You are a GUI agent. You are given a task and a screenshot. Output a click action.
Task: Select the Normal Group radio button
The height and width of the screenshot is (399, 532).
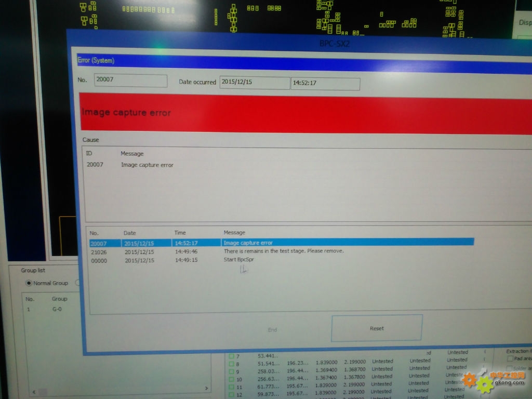29,283
